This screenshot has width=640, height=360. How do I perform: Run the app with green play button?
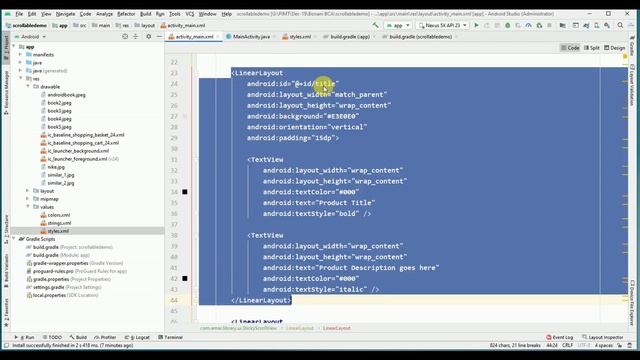coord(476,25)
